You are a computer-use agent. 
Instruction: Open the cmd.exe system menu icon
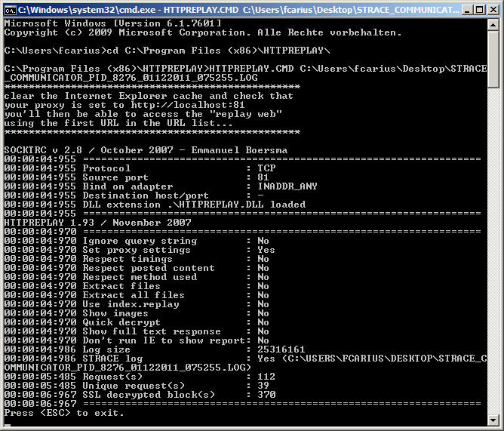coord(11,11)
